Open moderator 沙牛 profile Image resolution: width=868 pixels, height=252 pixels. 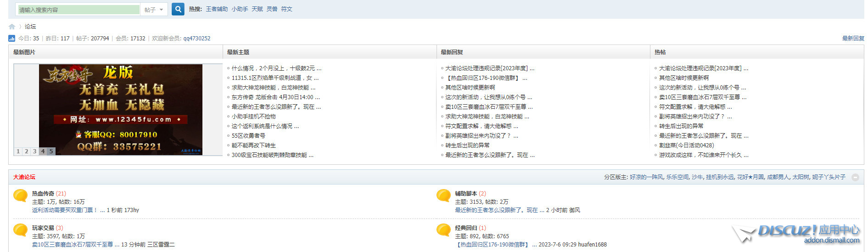[697, 177]
